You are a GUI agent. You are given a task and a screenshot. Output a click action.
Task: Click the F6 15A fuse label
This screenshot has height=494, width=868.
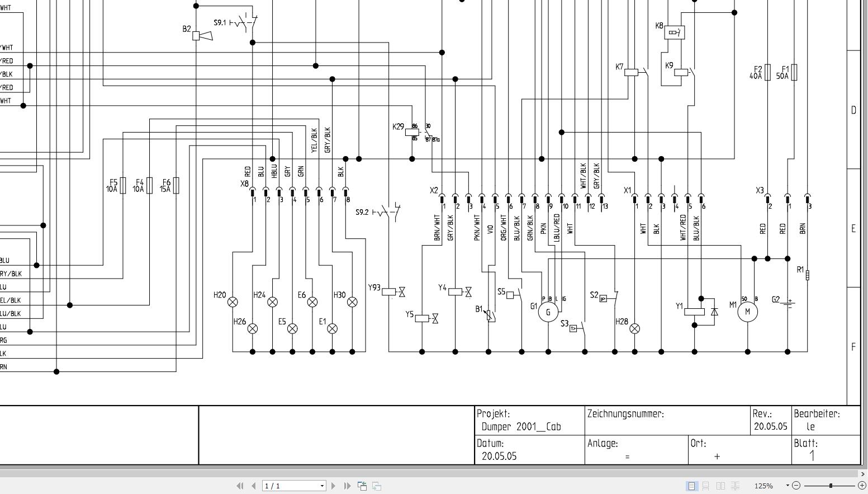(x=165, y=186)
